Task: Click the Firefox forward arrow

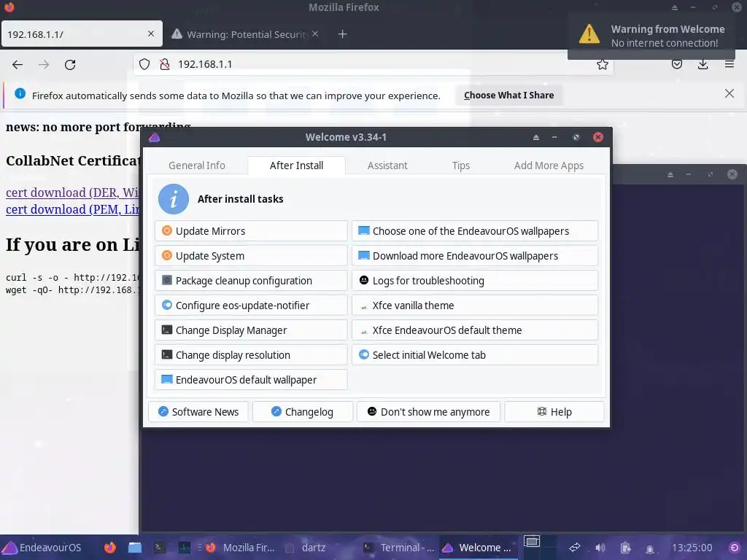Action: (x=44, y=64)
